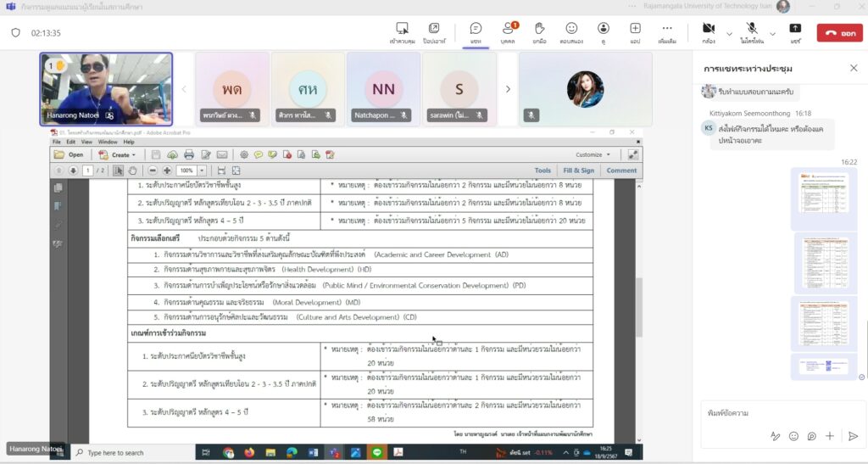Close the meeting chat panel

tap(853, 68)
